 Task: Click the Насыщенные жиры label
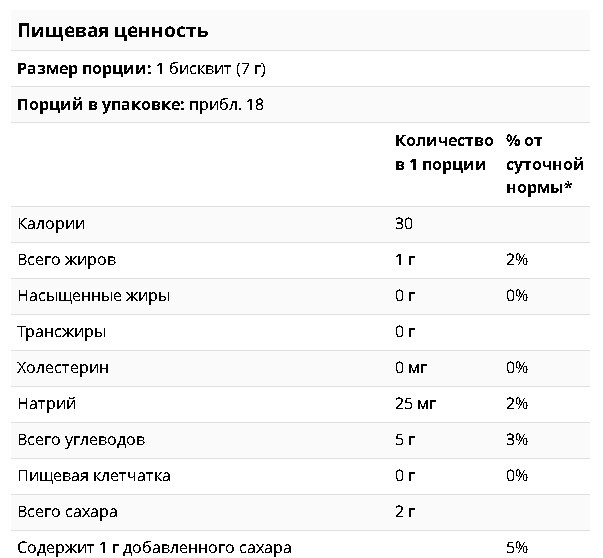click(94, 296)
